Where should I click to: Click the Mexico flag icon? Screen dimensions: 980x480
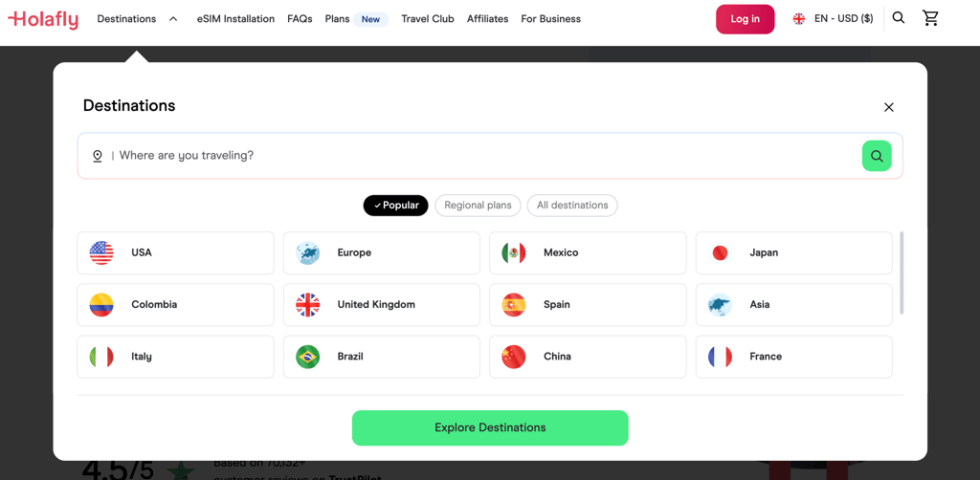514,252
